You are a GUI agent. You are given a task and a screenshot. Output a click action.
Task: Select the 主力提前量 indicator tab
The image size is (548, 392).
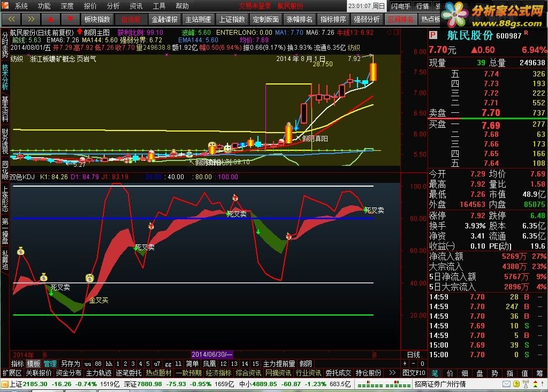[x=279, y=364]
